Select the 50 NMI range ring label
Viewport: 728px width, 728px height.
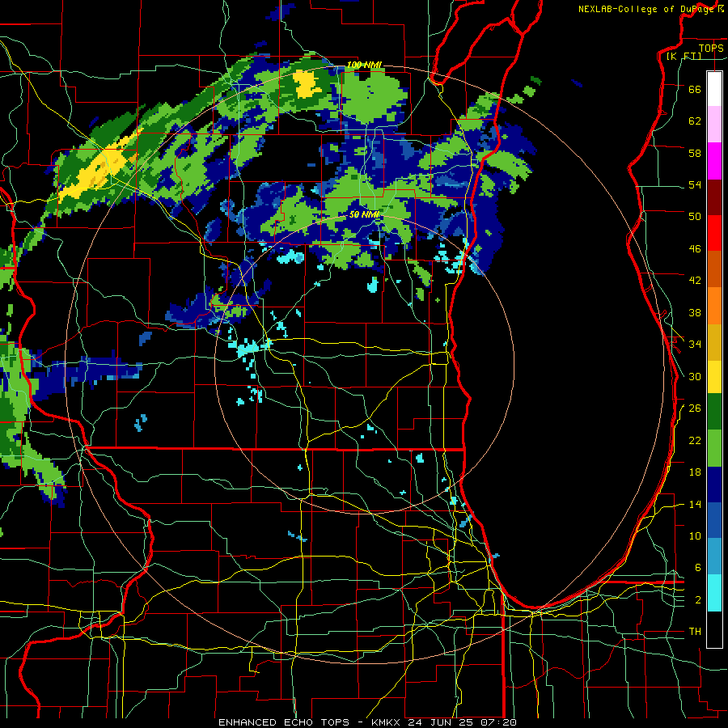[364, 214]
